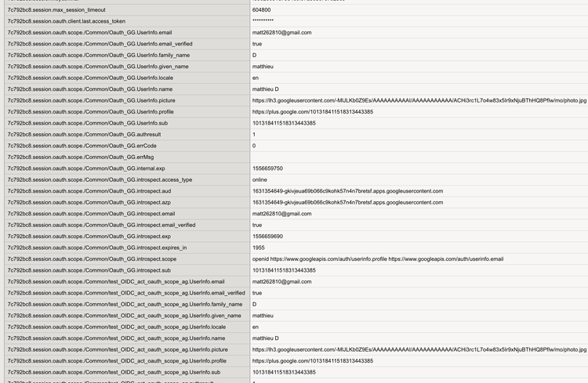Select the test_OIDC UserInfo.locale value en
The image size is (588, 383).
[x=256, y=327]
